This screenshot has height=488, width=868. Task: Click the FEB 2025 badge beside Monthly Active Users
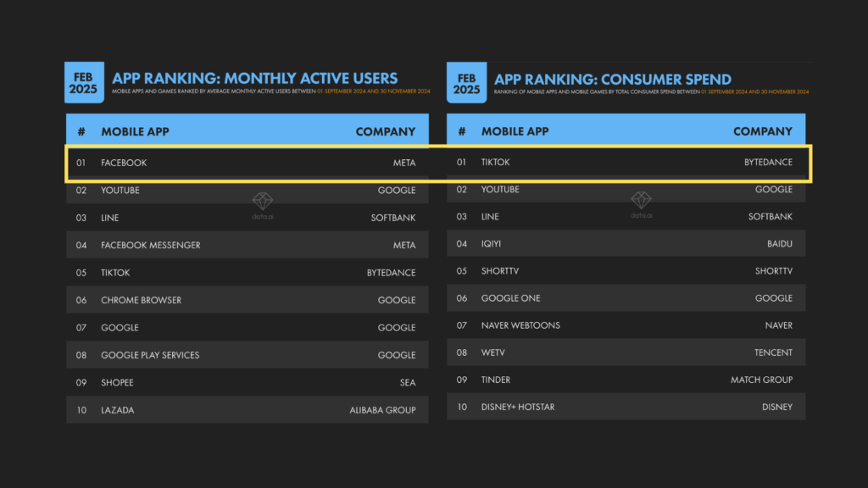point(83,83)
